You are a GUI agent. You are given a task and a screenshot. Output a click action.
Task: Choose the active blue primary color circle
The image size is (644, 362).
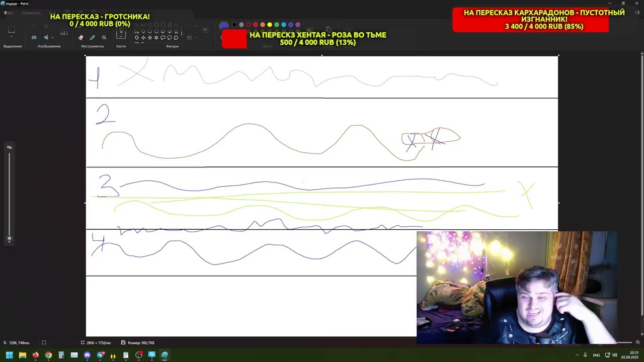224,25
